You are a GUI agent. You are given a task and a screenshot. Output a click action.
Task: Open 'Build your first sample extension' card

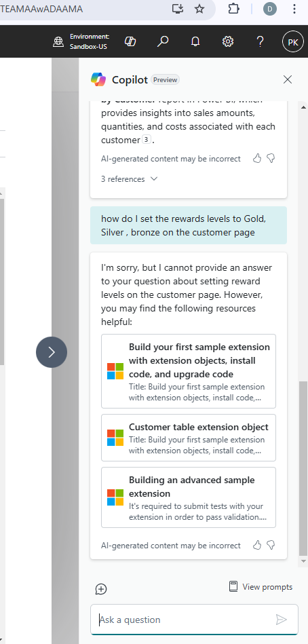point(189,371)
